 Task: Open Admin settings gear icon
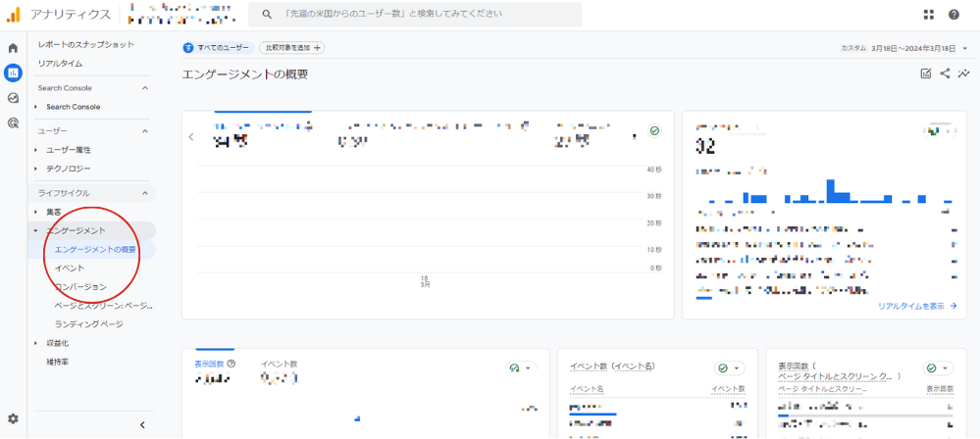point(13,418)
